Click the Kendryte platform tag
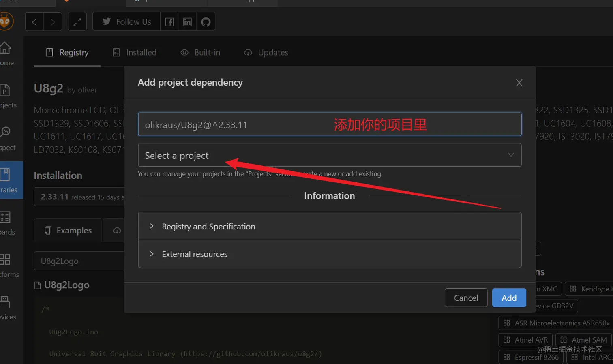Screen dimensions: 613x364 tap(589, 289)
